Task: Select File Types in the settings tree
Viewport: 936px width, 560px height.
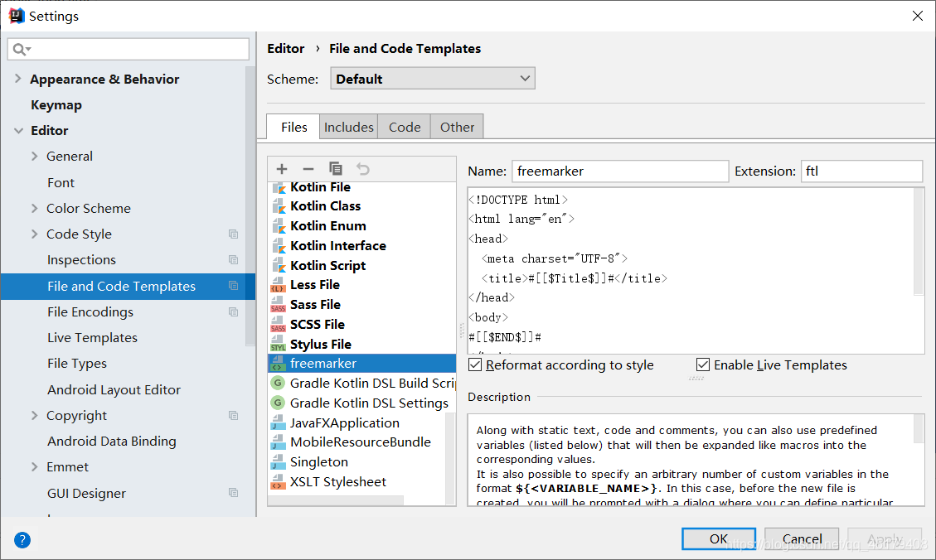Action: point(77,363)
